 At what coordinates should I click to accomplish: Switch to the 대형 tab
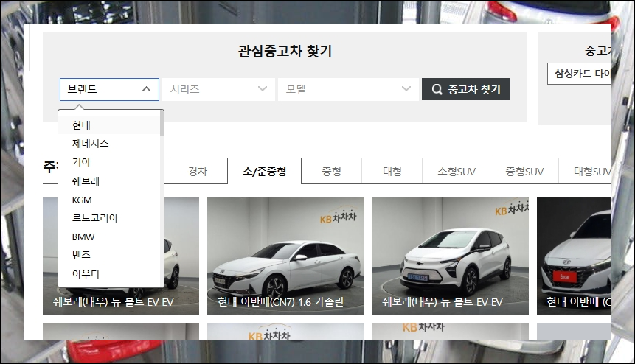(392, 171)
